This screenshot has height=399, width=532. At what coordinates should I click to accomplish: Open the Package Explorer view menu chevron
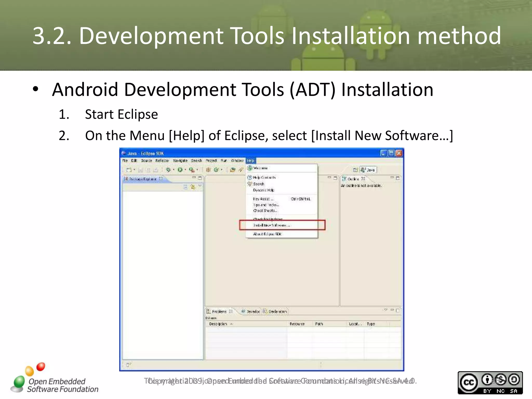click(x=200, y=186)
